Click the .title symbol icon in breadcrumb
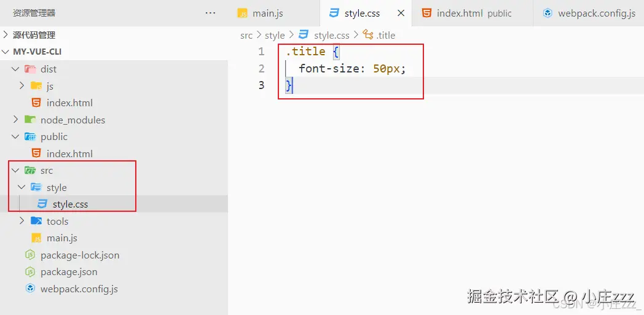The width and height of the screenshot is (644, 315). [x=368, y=34]
